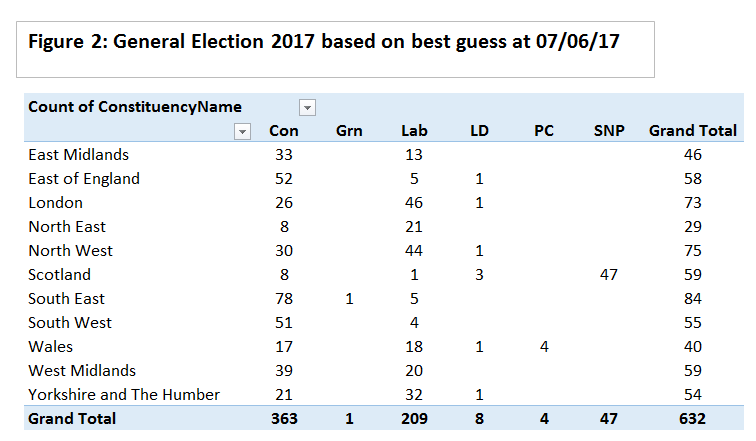Open the Count of ConstituencyName filter dropdown
Screen dimensions: 756x441
click(308, 108)
